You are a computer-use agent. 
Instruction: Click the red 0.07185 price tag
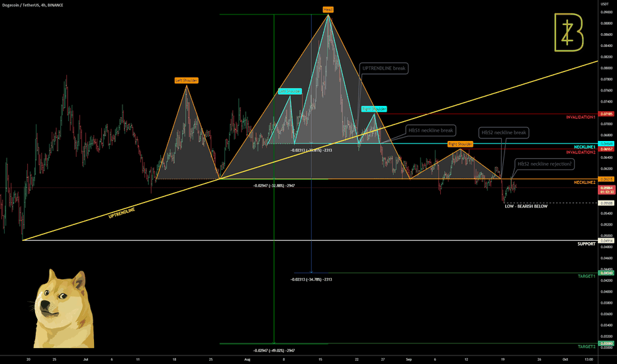point(606,114)
